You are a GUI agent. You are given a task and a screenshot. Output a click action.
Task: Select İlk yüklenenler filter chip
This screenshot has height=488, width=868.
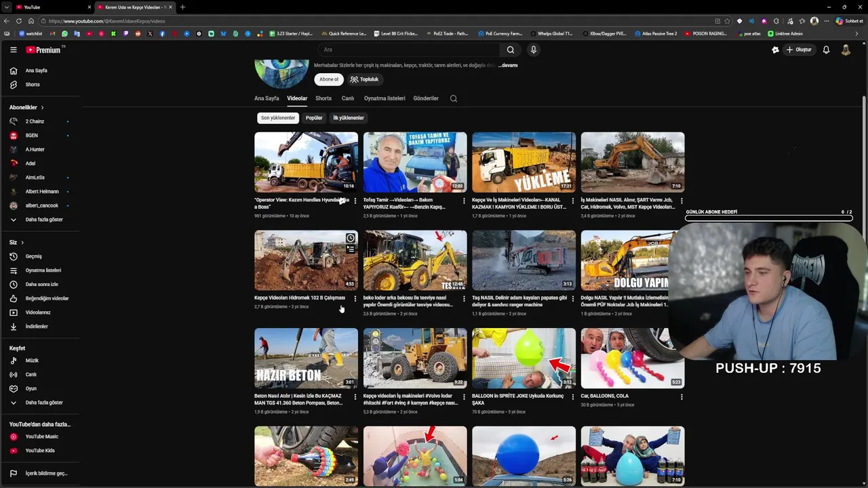click(x=349, y=118)
